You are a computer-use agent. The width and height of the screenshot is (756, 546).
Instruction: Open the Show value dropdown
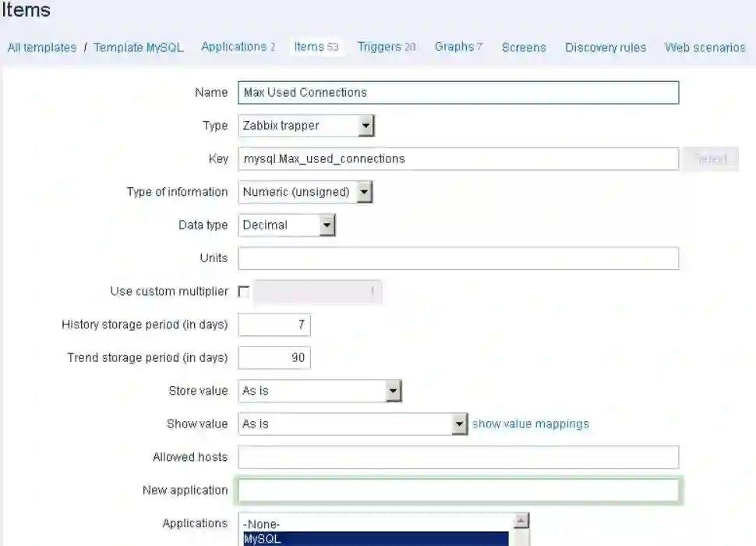353,424
